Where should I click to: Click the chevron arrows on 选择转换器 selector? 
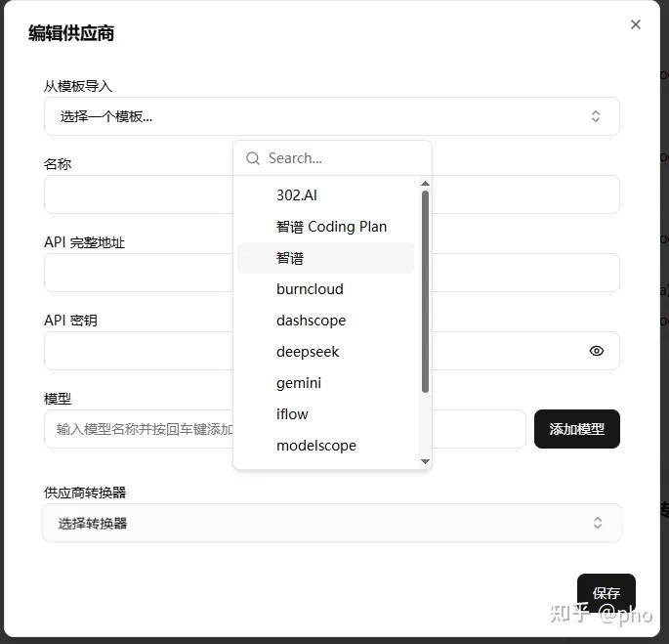pyautogui.click(x=598, y=523)
